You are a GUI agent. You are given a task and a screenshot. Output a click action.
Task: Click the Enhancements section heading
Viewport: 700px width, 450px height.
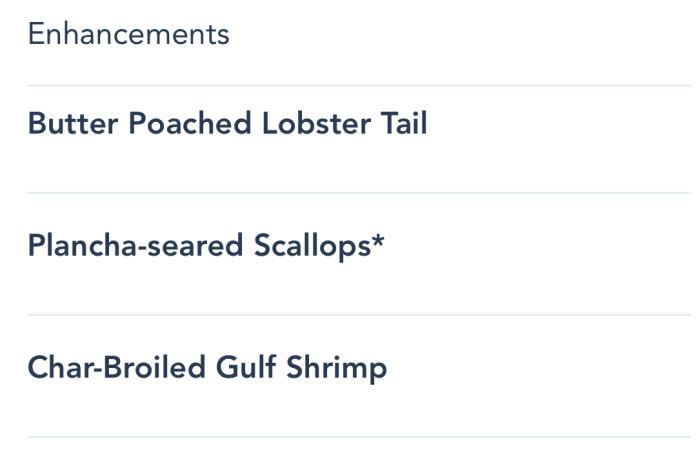(128, 34)
